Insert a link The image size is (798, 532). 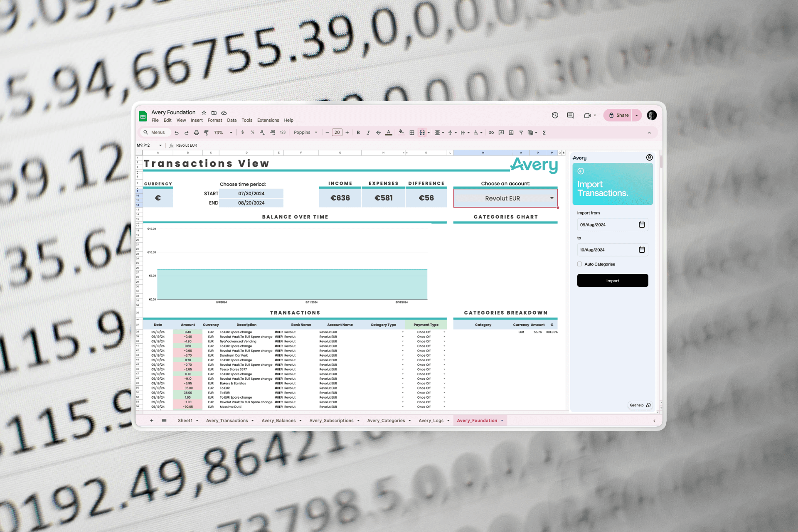click(x=491, y=133)
